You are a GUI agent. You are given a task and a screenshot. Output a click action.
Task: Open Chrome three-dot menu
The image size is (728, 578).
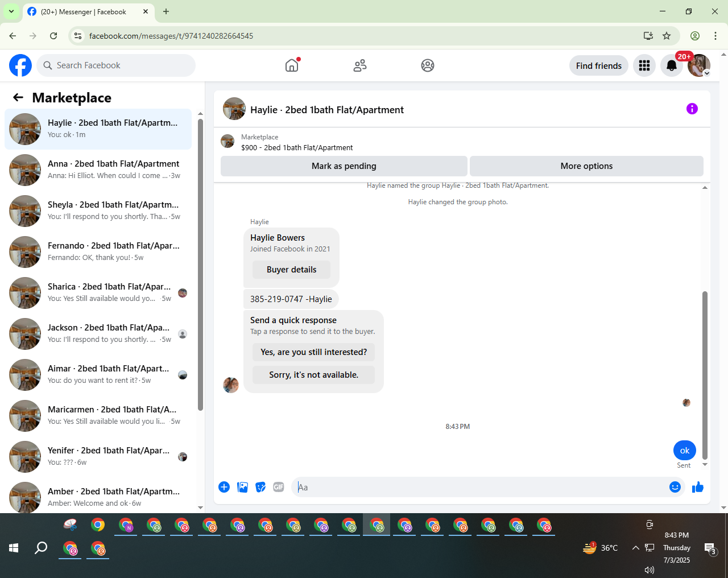coord(715,36)
